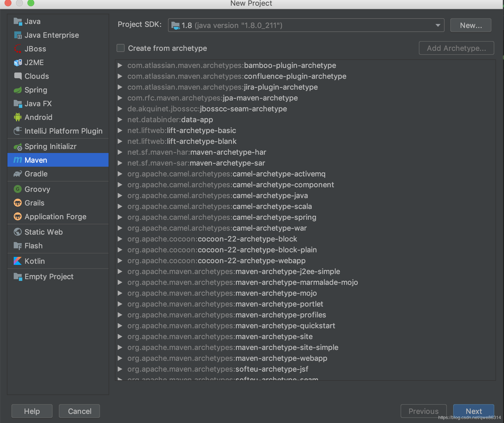Select maven-archetype-marmalade-mojo row text

(x=243, y=282)
